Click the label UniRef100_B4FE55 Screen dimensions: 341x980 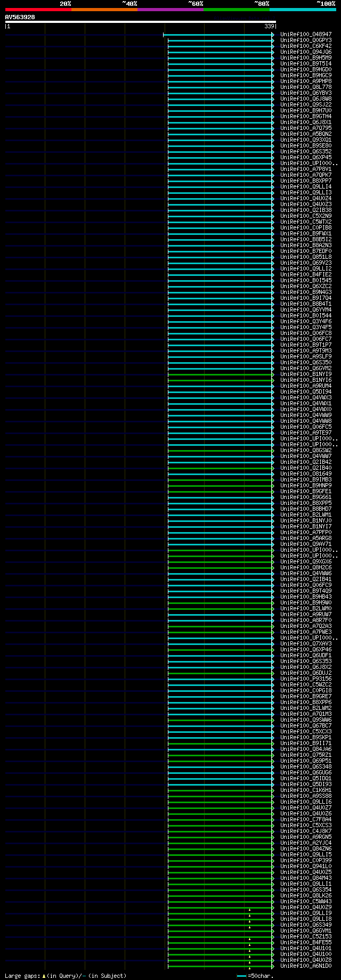tap(306, 942)
